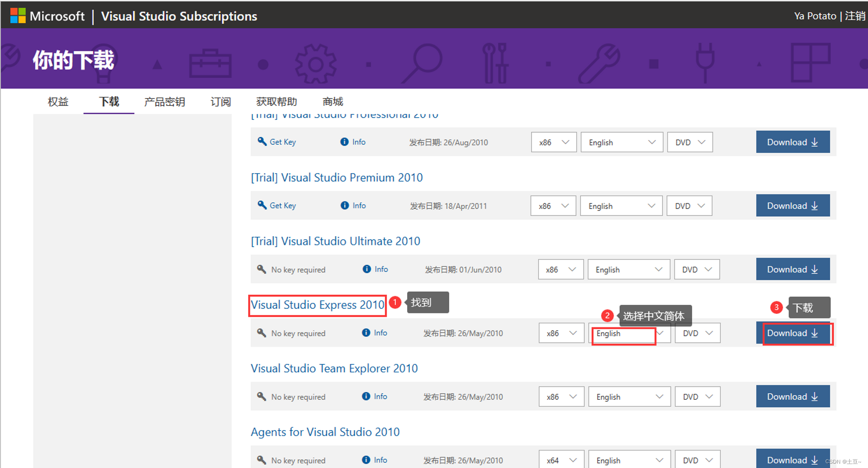Image resolution: width=868 pixels, height=468 pixels.
Task: Open the 获取帮助 tab
Action: [276, 102]
